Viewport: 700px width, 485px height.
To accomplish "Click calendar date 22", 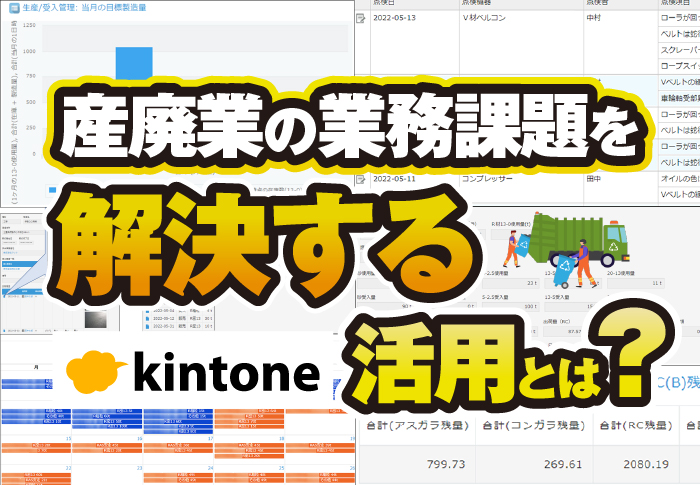I will pyautogui.click(x=68, y=468).
